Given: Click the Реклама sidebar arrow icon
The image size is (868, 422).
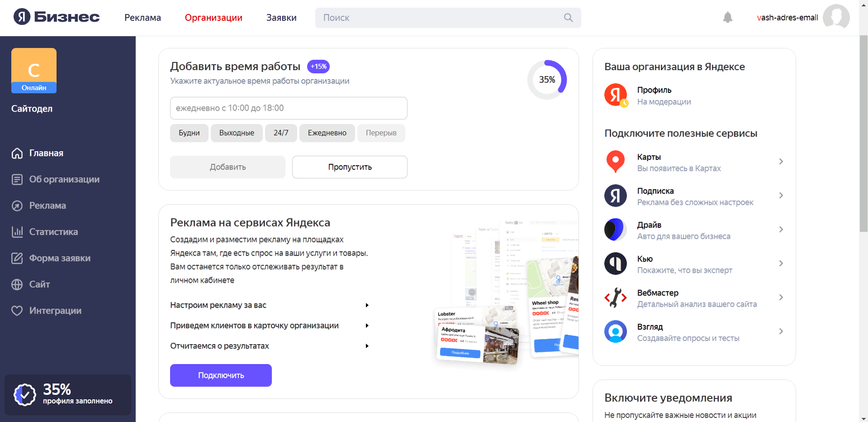Looking at the screenshot, I should [x=17, y=206].
